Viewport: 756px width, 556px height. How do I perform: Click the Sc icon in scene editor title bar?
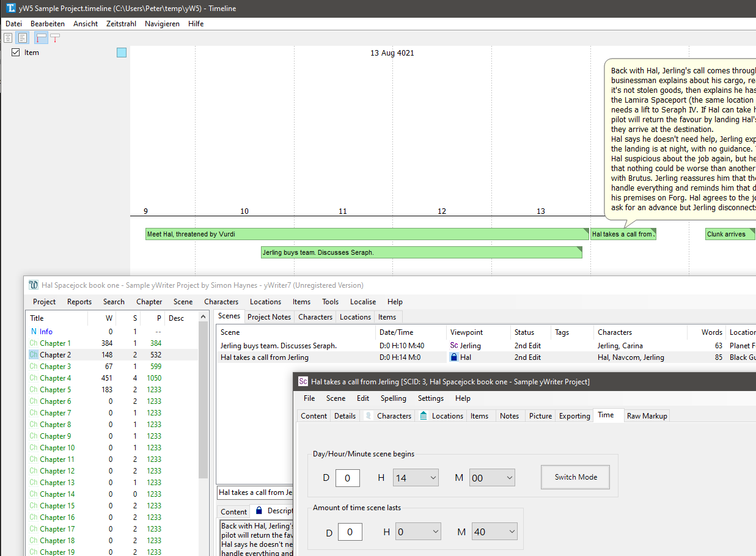[x=303, y=382]
